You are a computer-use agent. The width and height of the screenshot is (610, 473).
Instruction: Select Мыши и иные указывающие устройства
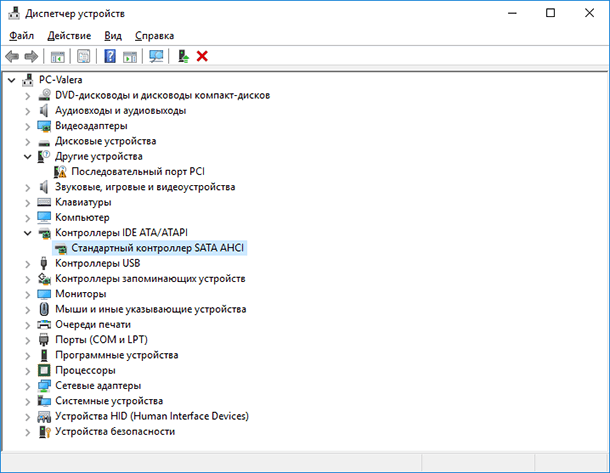pyautogui.click(x=151, y=309)
